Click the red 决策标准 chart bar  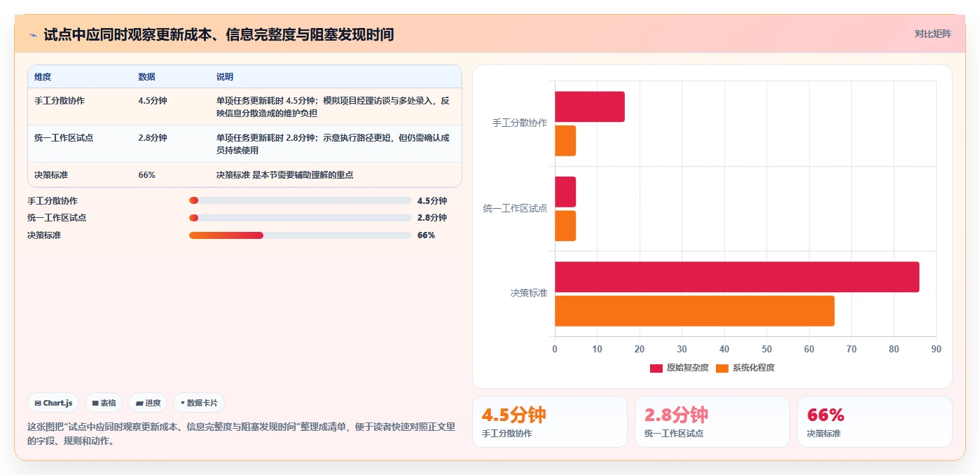click(737, 277)
